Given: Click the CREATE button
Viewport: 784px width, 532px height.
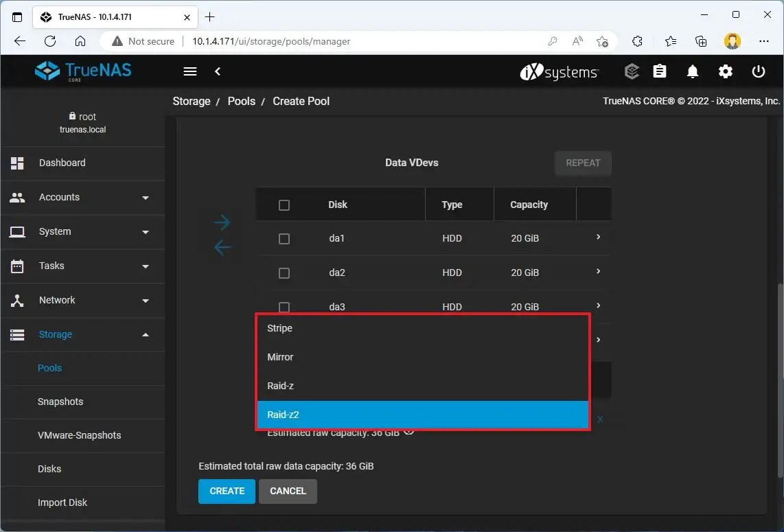Looking at the screenshot, I should [x=227, y=491].
